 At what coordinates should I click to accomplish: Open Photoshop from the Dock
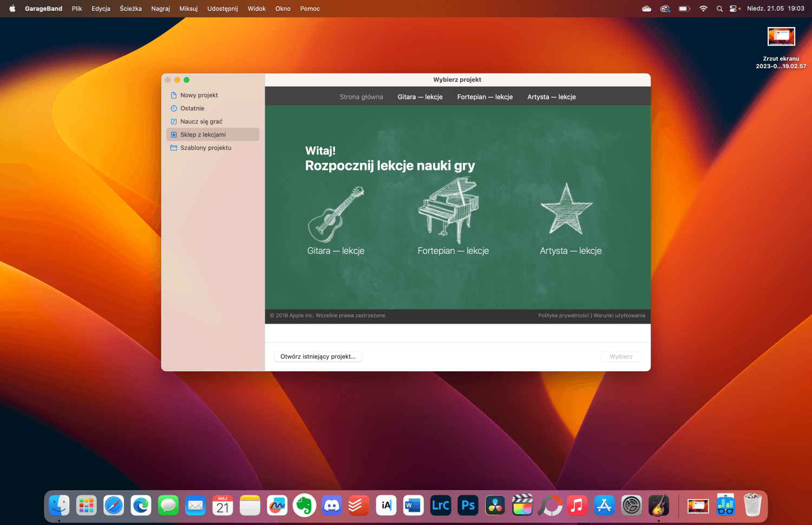[x=468, y=506]
